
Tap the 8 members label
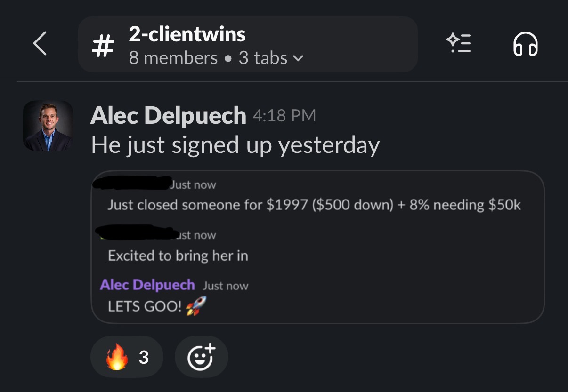(173, 58)
